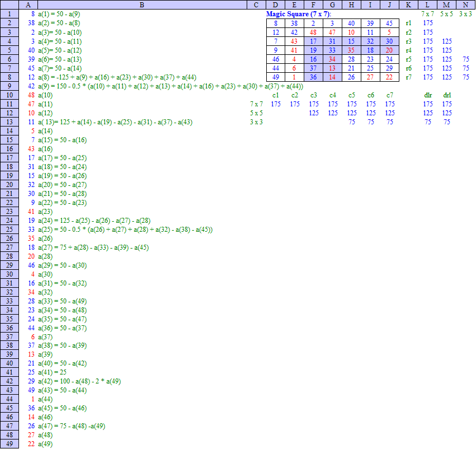Click c1 sum 175

point(276,104)
